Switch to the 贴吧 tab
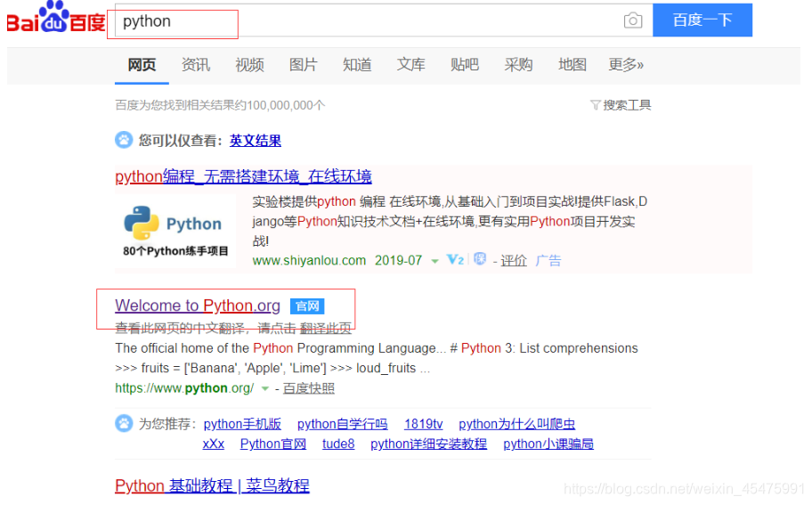812x505 pixels. tap(465, 65)
